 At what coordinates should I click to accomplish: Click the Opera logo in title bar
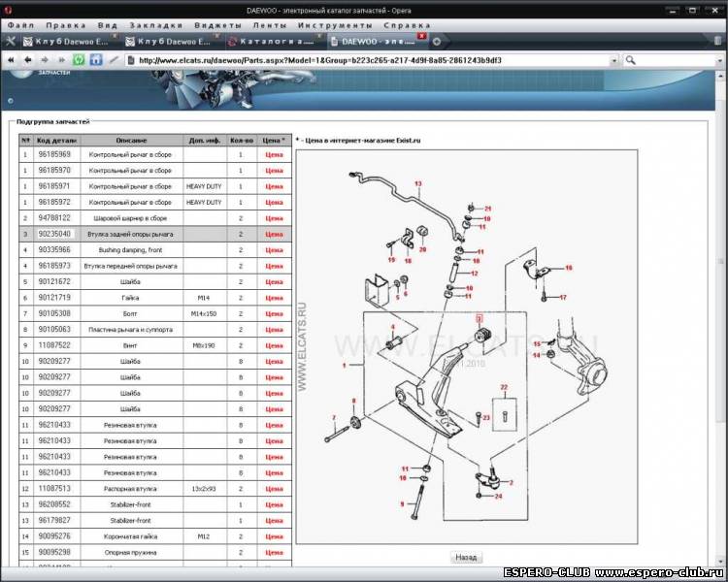coord(7,10)
